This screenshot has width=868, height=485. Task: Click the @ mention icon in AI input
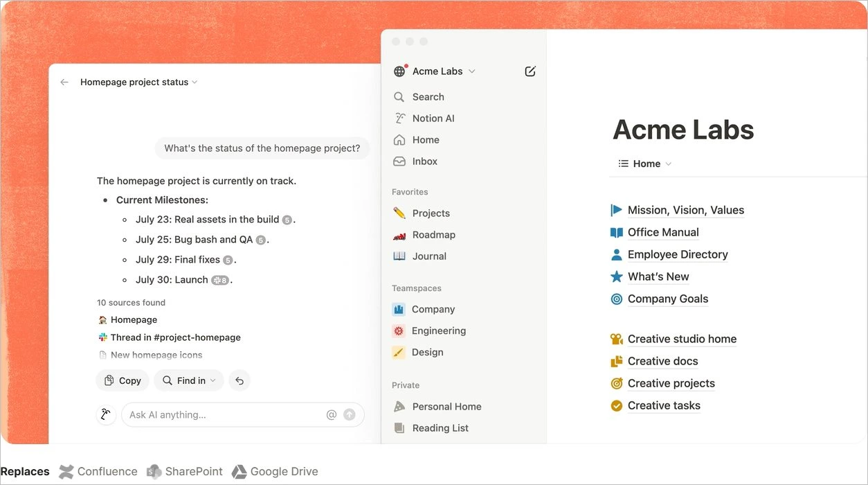pos(332,414)
